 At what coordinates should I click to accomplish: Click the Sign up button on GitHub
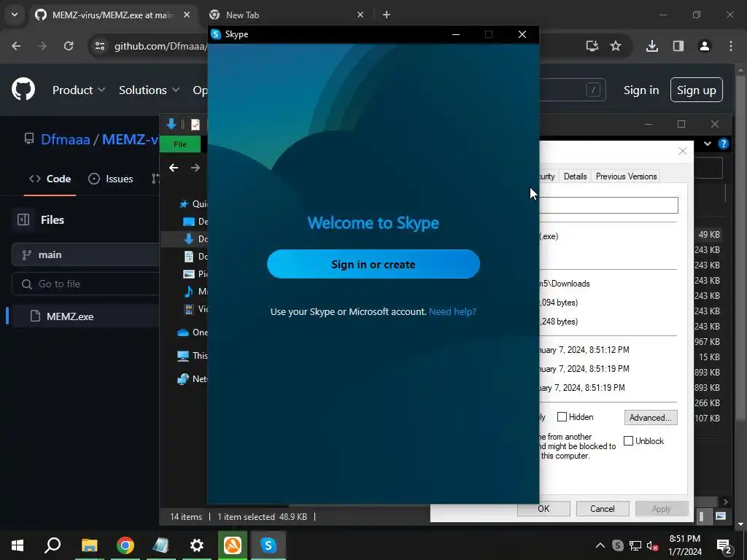[696, 90]
